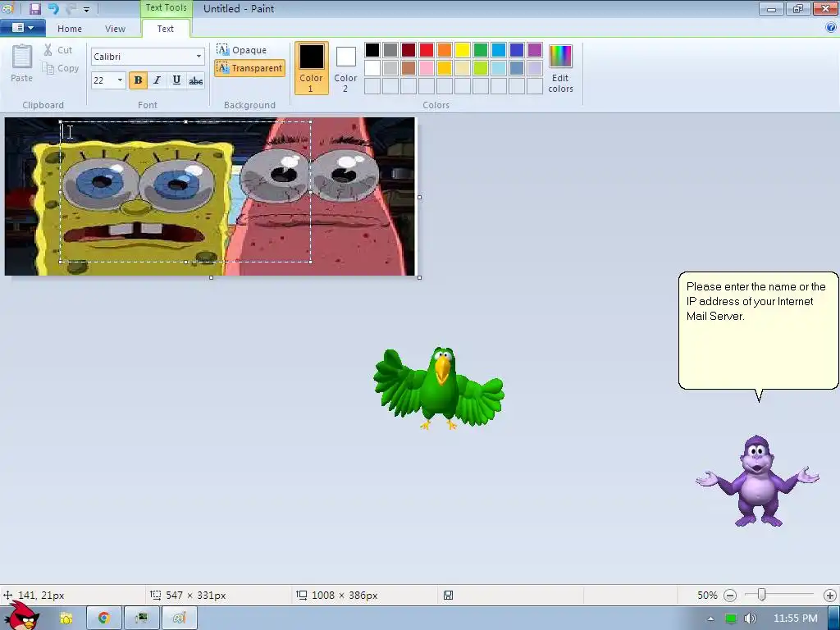The image size is (840, 630).
Task: Click the Cut button
Action: pos(58,50)
